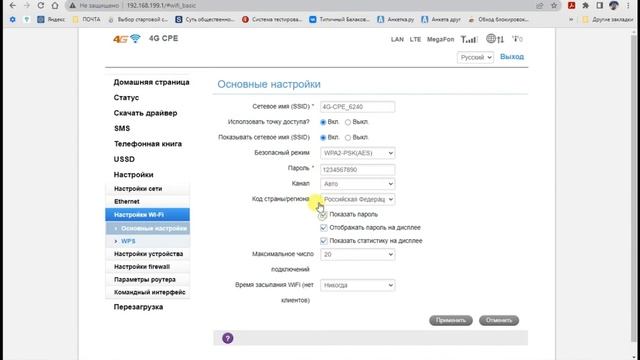Click the share page icon in address bar
The image size is (640, 360).
coord(540,5)
